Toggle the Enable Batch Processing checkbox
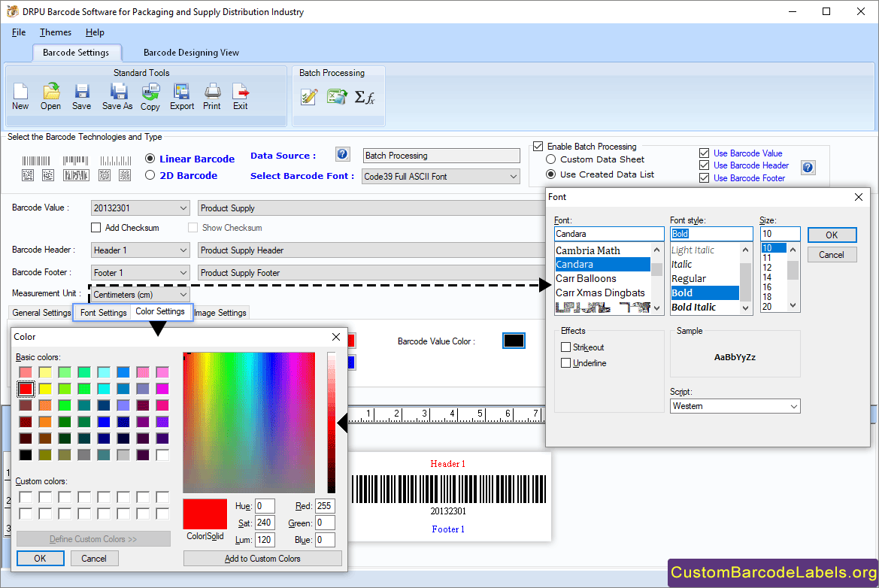879x588 pixels. pyautogui.click(x=538, y=147)
